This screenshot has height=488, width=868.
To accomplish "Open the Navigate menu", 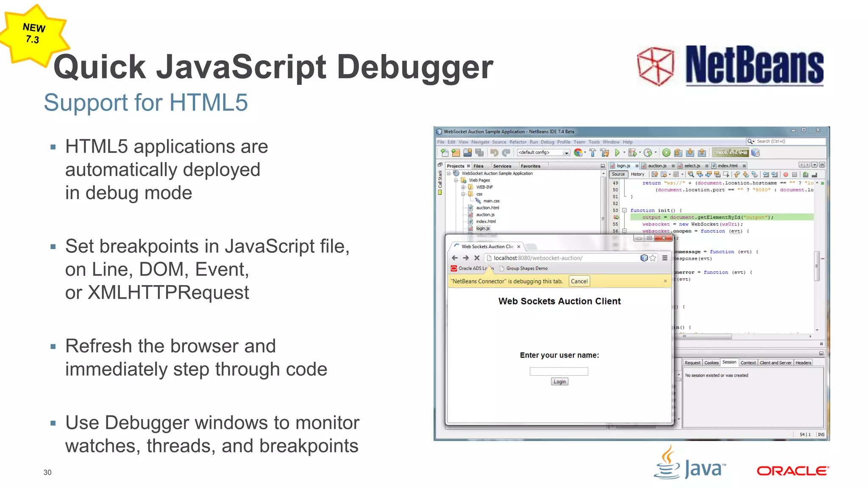I will pos(480,142).
